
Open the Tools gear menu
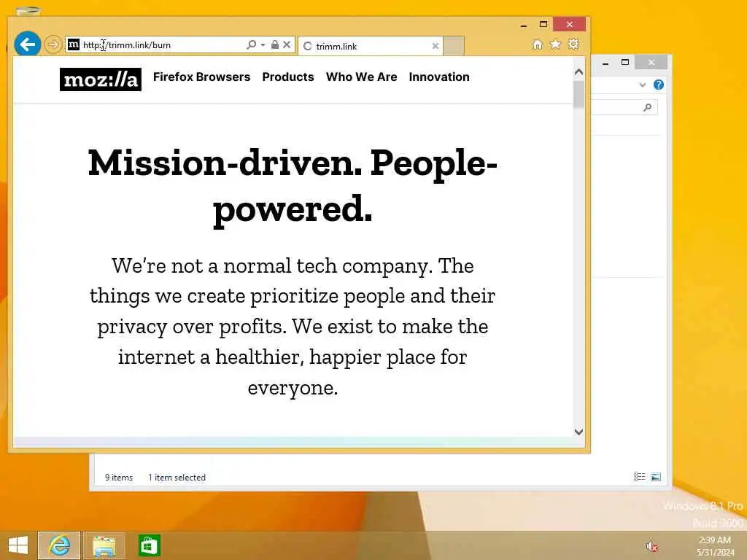pos(573,44)
